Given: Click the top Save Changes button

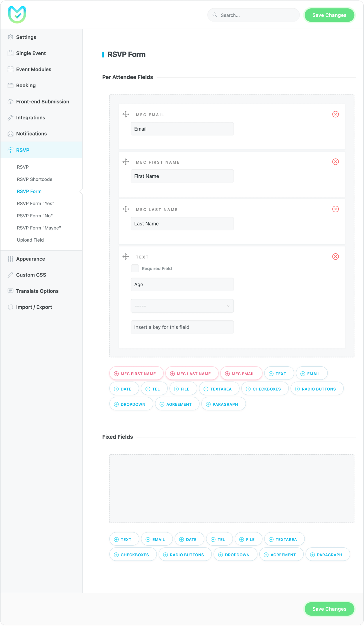Looking at the screenshot, I should coord(329,15).
